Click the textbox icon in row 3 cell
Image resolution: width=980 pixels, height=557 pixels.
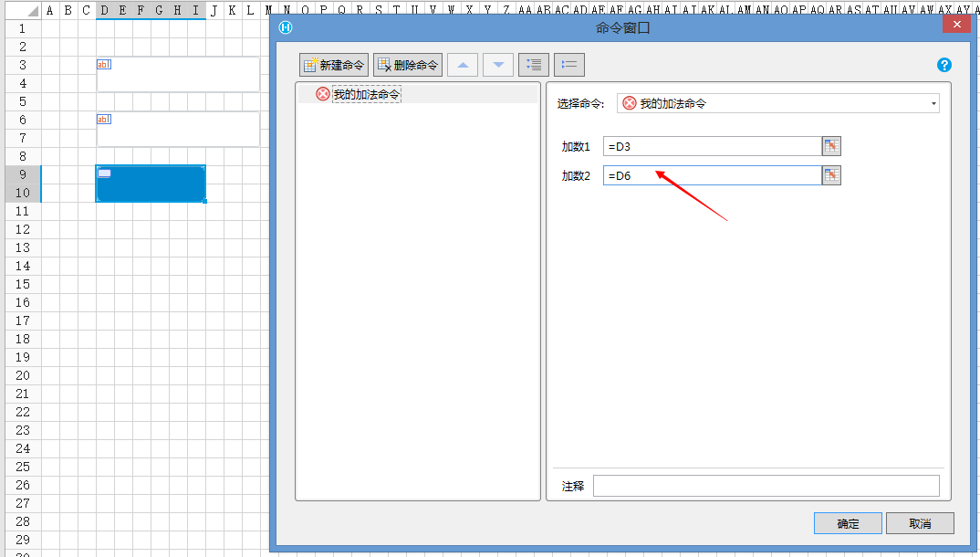click(104, 65)
